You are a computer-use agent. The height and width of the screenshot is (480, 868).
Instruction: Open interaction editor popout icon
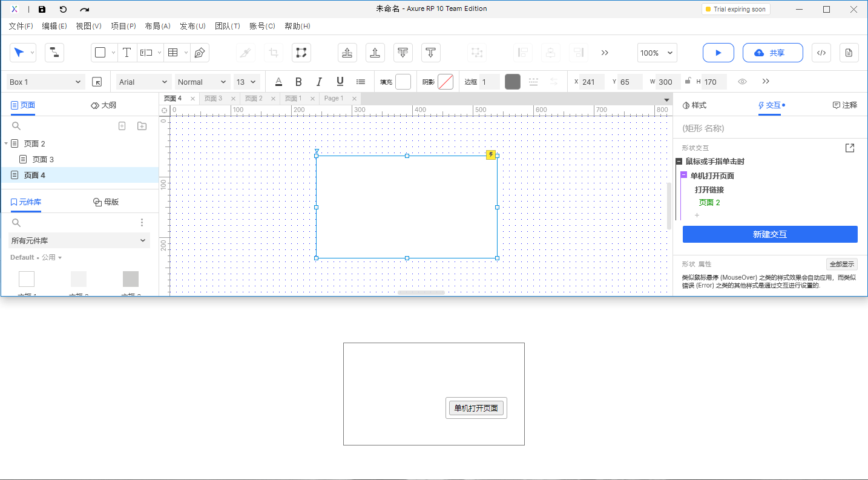point(849,148)
